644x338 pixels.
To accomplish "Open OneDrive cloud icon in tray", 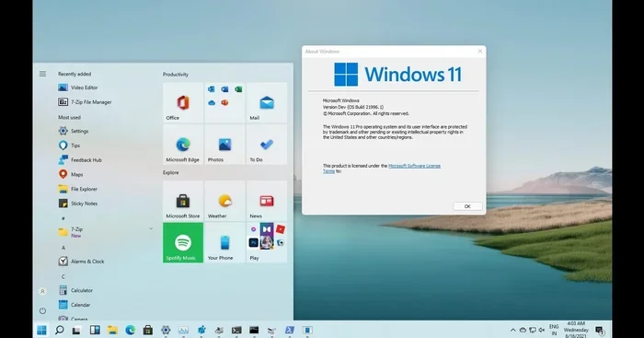I will tap(523, 330).
